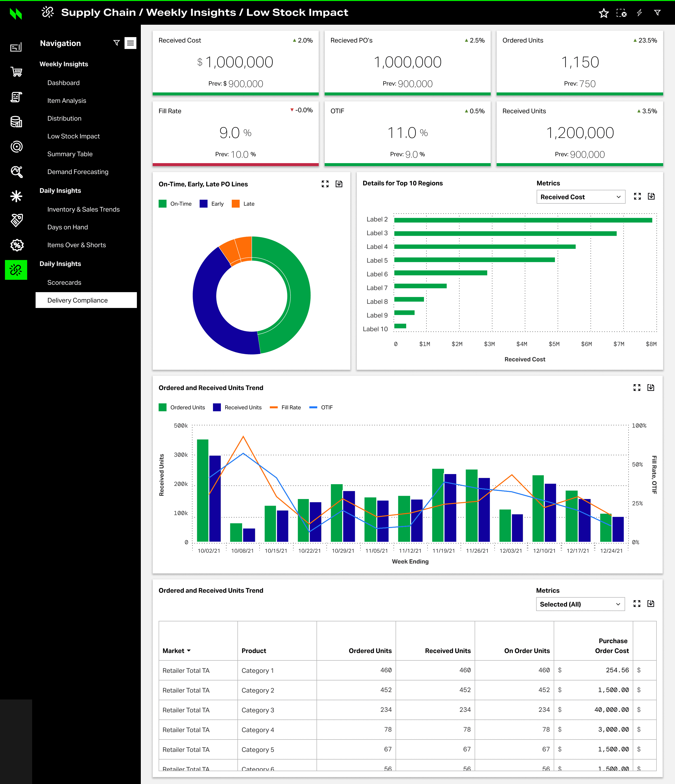Toggle Ordered Units series in trend legend
This screenshot has height=784, width=675.
click(182, 408)
